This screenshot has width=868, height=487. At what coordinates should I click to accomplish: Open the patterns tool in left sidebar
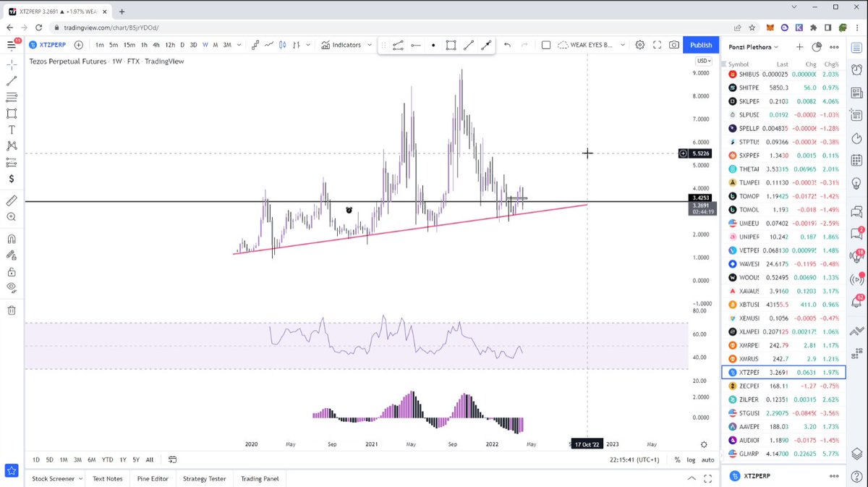[12, 145]
